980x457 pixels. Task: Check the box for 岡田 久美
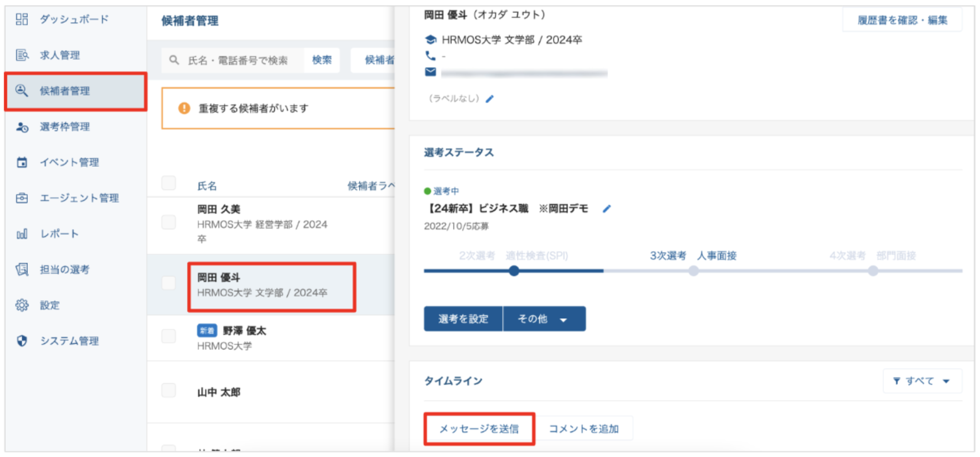pos(169,222)
